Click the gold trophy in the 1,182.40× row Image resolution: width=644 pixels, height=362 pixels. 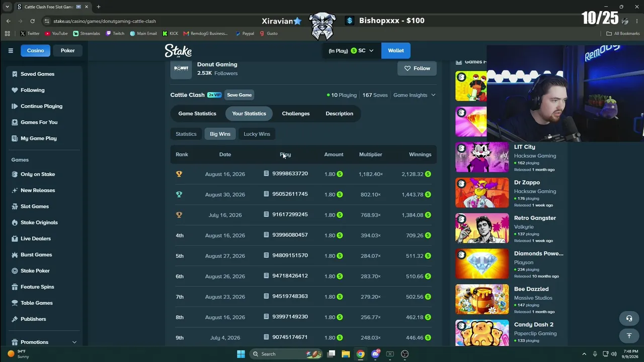179,174
